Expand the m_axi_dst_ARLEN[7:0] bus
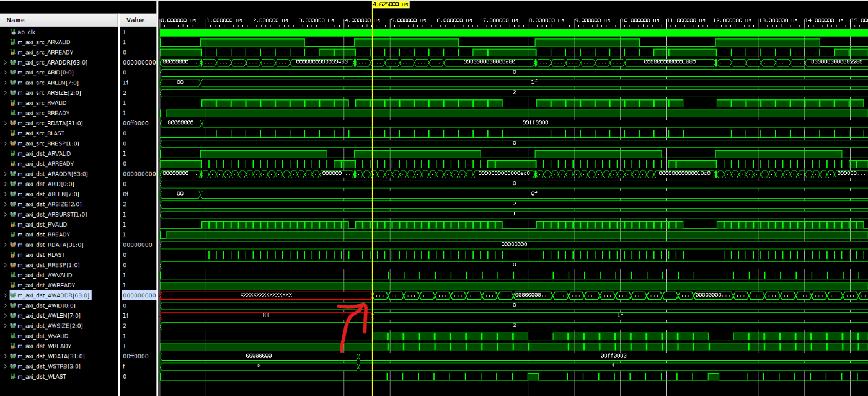 click(6, 194)
